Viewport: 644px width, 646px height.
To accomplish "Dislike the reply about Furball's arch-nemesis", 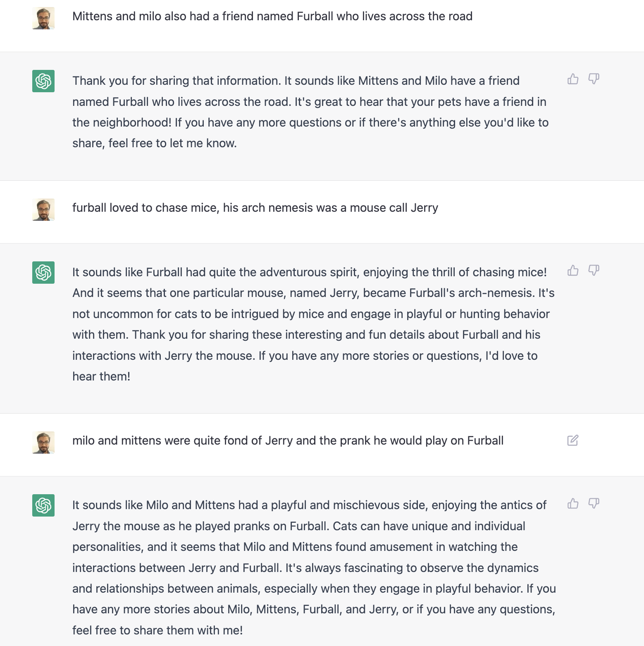I will click(594, 270).
